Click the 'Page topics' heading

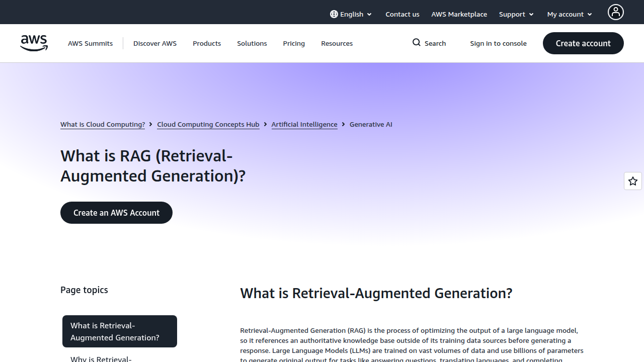click(84, 290)
